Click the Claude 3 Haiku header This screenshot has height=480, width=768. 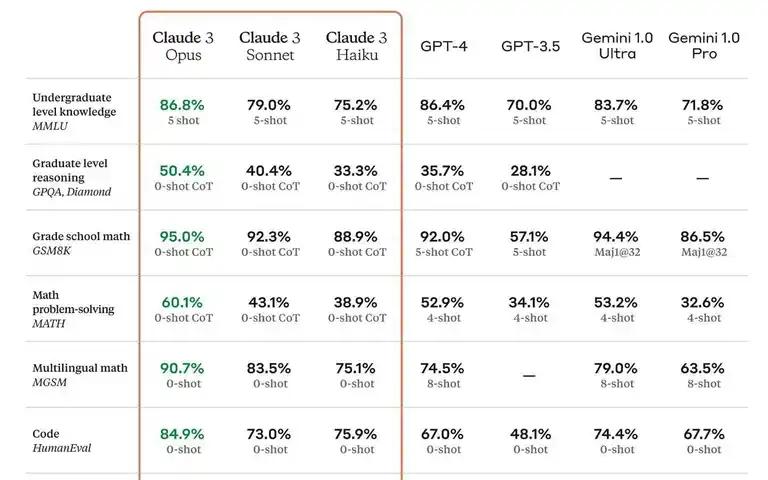pyautogui.click(x=357, y=46)
